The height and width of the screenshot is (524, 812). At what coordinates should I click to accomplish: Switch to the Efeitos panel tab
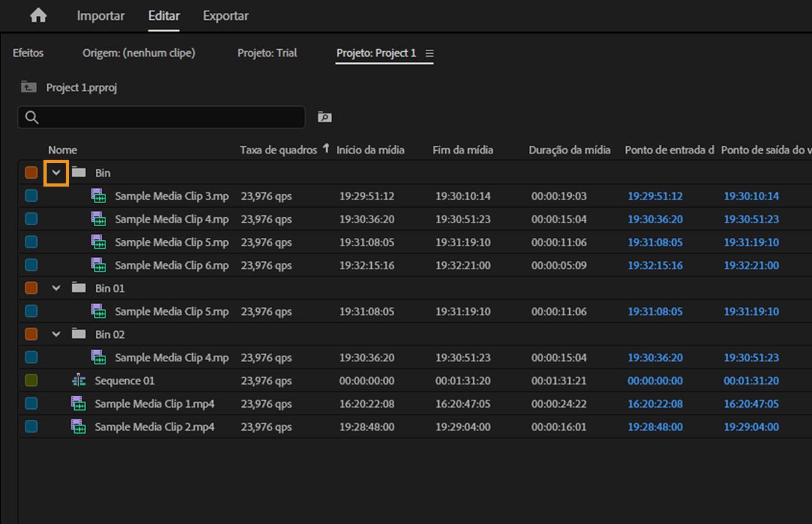(x=28, y=53)
